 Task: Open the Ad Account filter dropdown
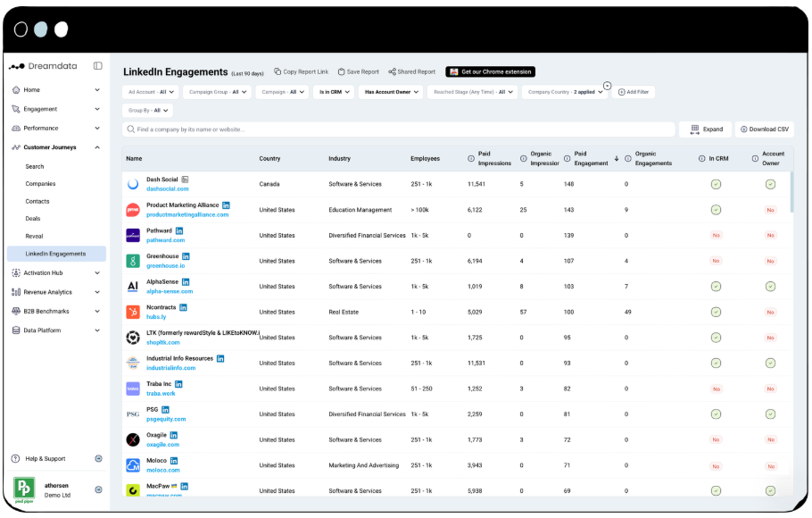click(151, 92)
